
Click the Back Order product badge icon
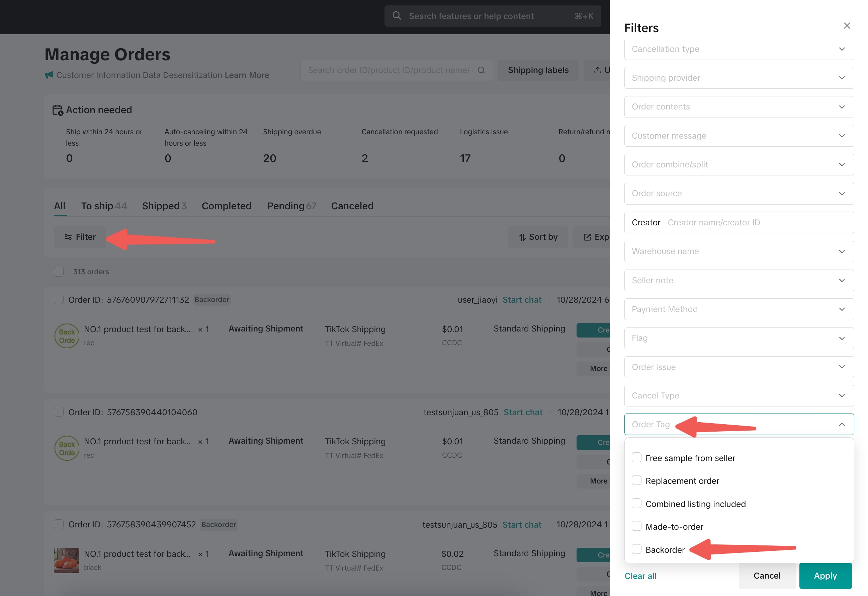67,336
